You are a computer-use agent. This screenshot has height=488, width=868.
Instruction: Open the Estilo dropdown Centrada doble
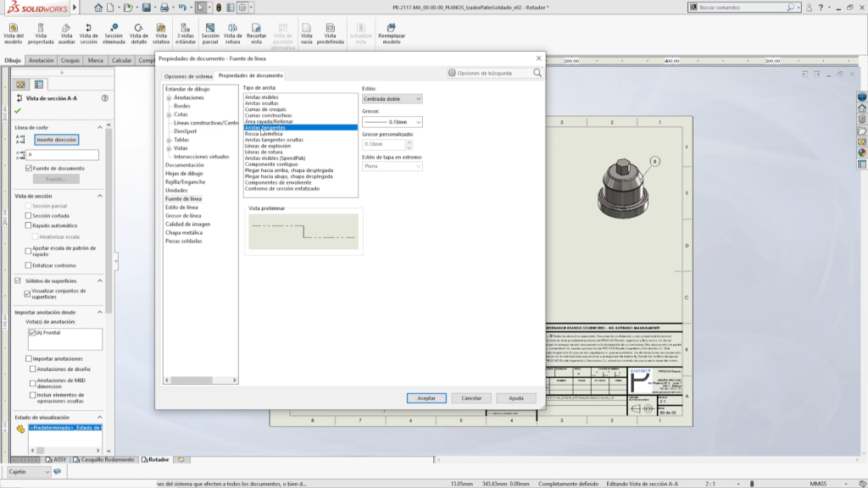[x=392, y=98]
